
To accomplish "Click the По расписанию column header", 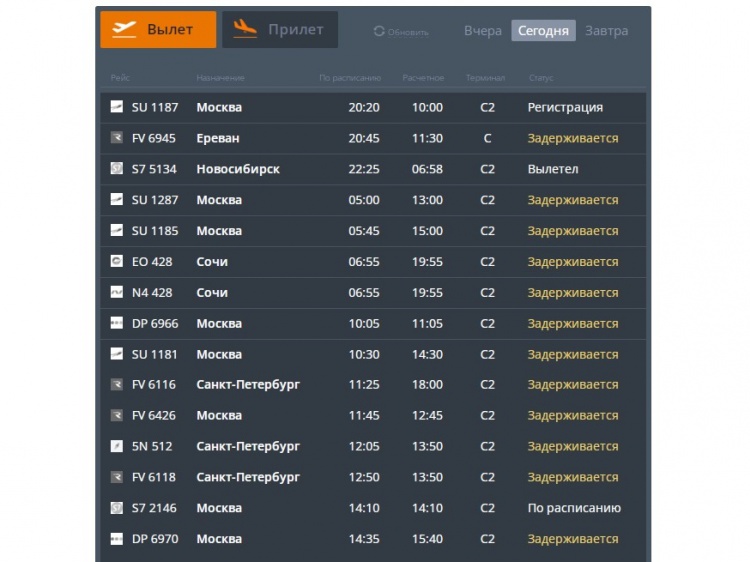I will pos(350,78).
